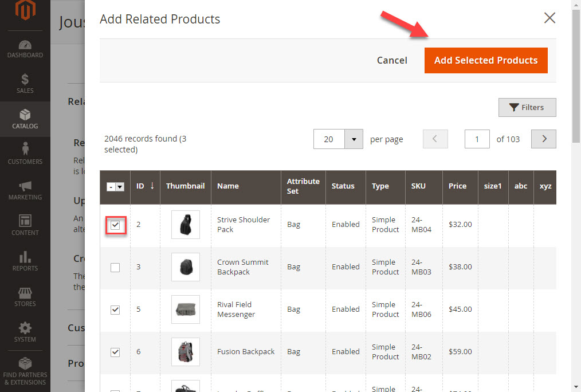Click the size1 column header
The image size is (581, 392).
tap(493, 186)
